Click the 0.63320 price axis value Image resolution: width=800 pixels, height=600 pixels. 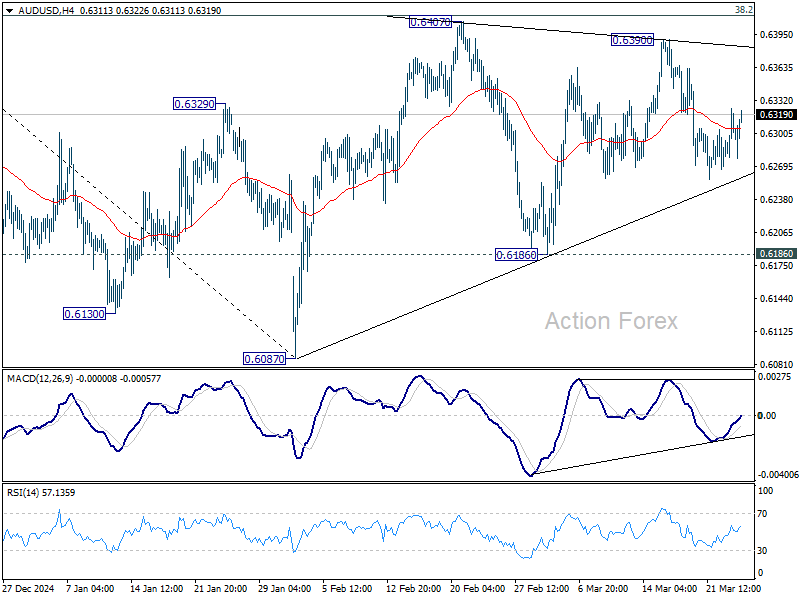777,101
